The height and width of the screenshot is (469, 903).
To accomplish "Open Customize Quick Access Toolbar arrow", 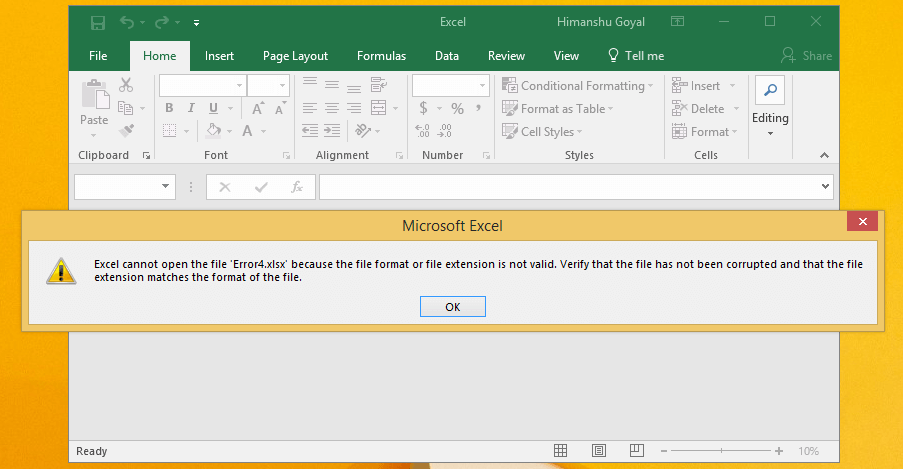I will (196, 23).
